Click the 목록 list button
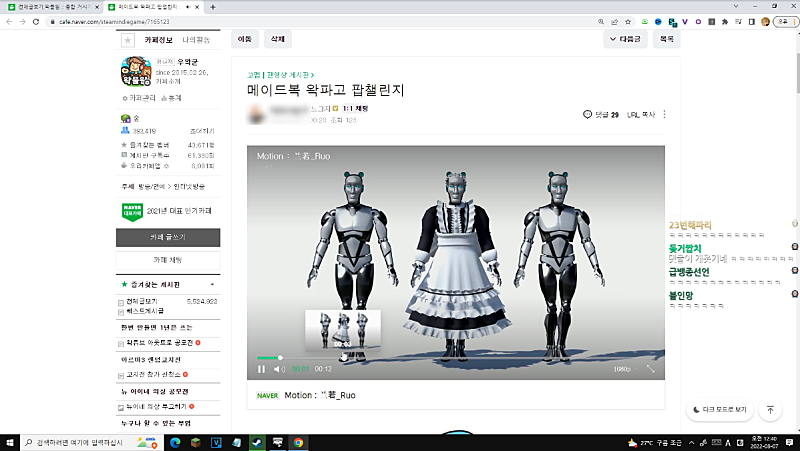800x451 pixels. click(x=666, y=39)
